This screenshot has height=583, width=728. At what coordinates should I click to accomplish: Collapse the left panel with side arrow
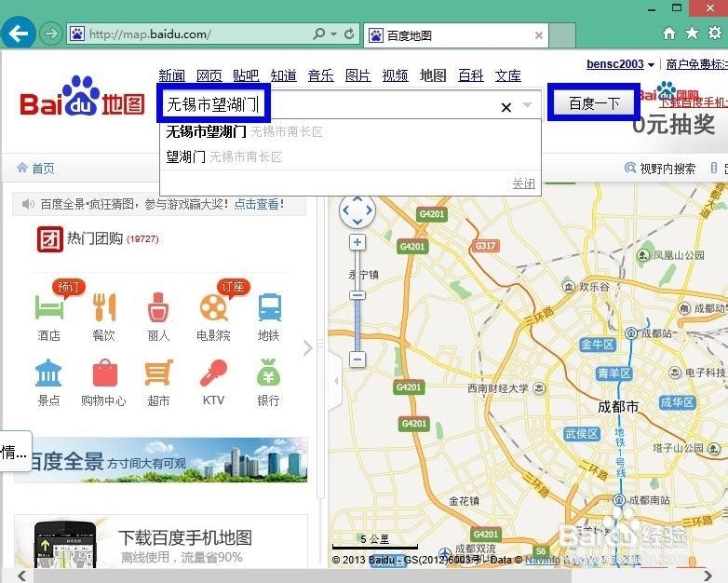335,381
